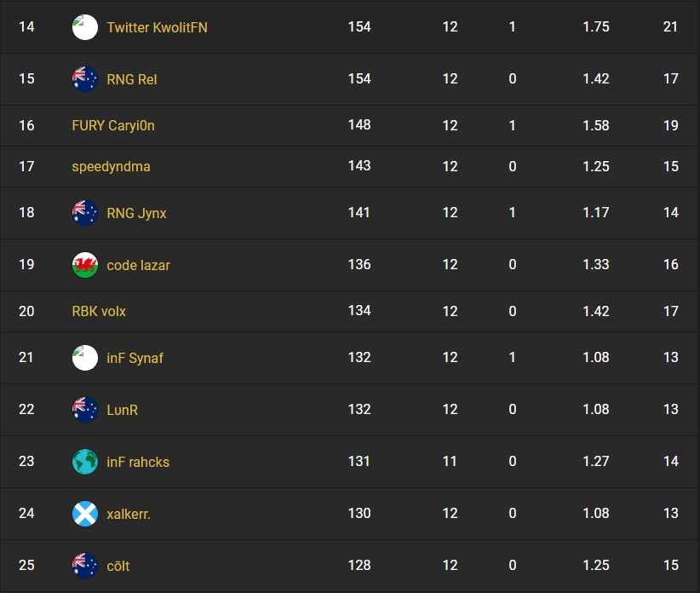
Task: Click the eliminations value 21 on row 14
Action: (x=670, y=26)
